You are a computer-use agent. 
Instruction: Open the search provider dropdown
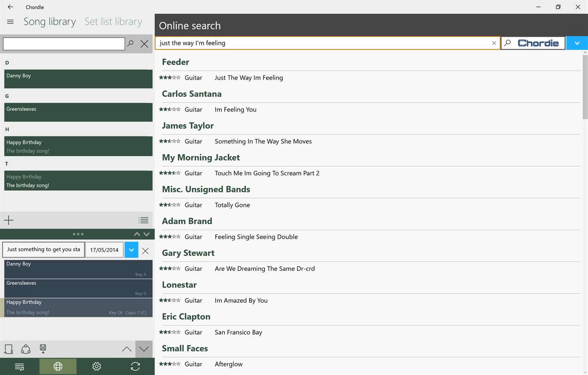click(x=577, y=43)
